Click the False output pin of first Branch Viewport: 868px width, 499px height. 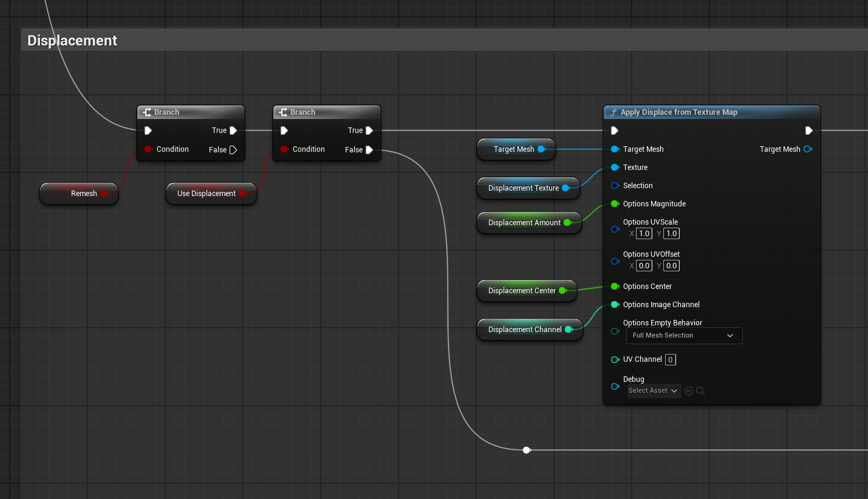pos(233,150)
